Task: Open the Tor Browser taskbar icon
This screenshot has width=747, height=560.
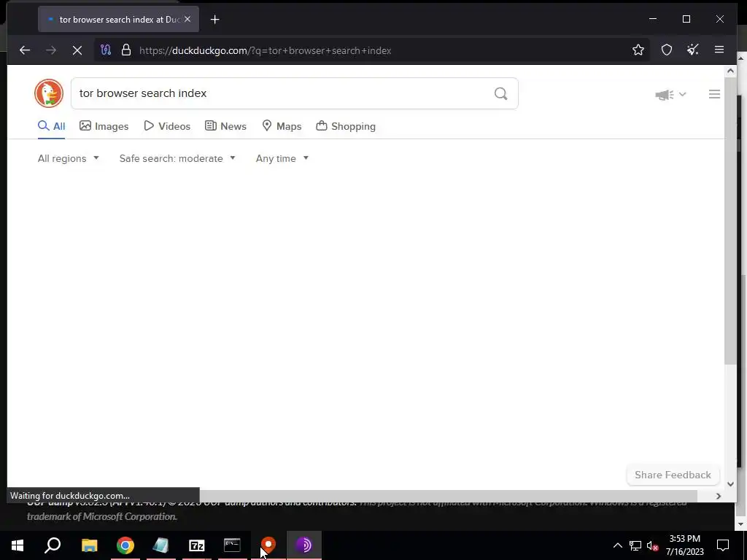Action: click(304, 545)
